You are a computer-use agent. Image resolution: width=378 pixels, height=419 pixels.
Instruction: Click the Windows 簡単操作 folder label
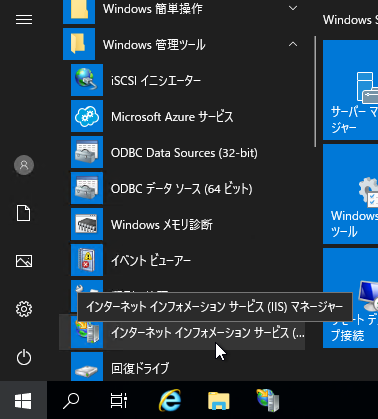point(153,9)
